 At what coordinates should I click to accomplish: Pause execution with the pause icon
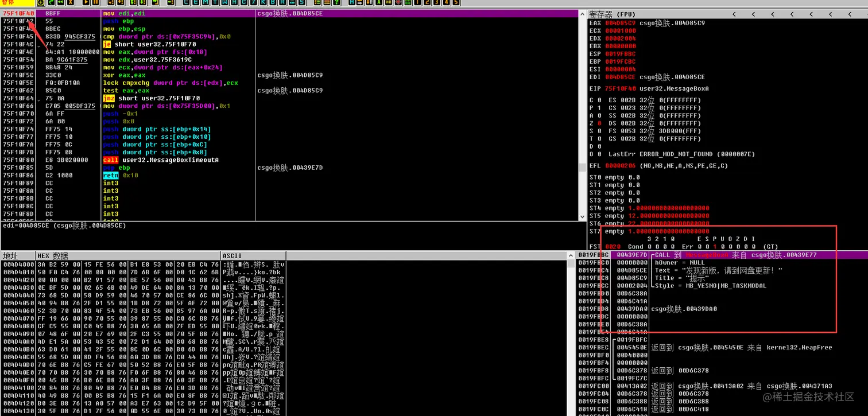coord(96,3)
